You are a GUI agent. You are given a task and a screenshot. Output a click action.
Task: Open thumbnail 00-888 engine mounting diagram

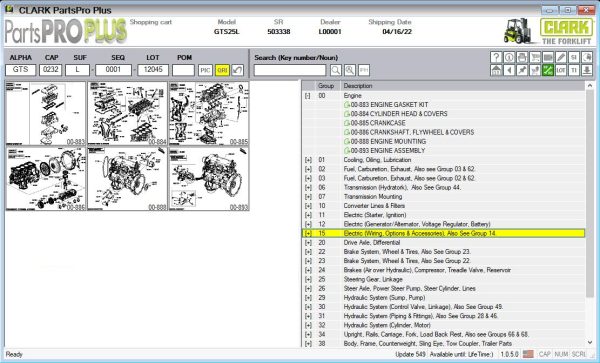pos(127,179)
